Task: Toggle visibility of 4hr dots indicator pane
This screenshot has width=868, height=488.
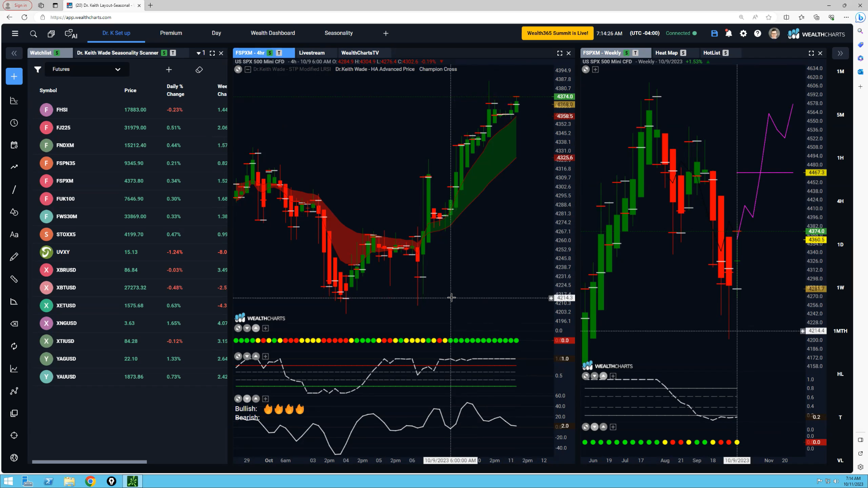Action: [x=238, y=328]
